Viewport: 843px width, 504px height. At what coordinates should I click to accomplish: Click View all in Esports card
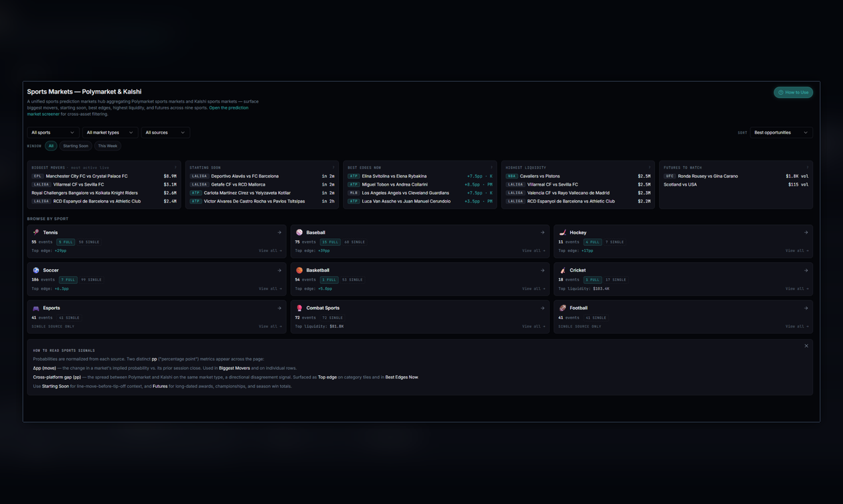[x=270, y=326]
